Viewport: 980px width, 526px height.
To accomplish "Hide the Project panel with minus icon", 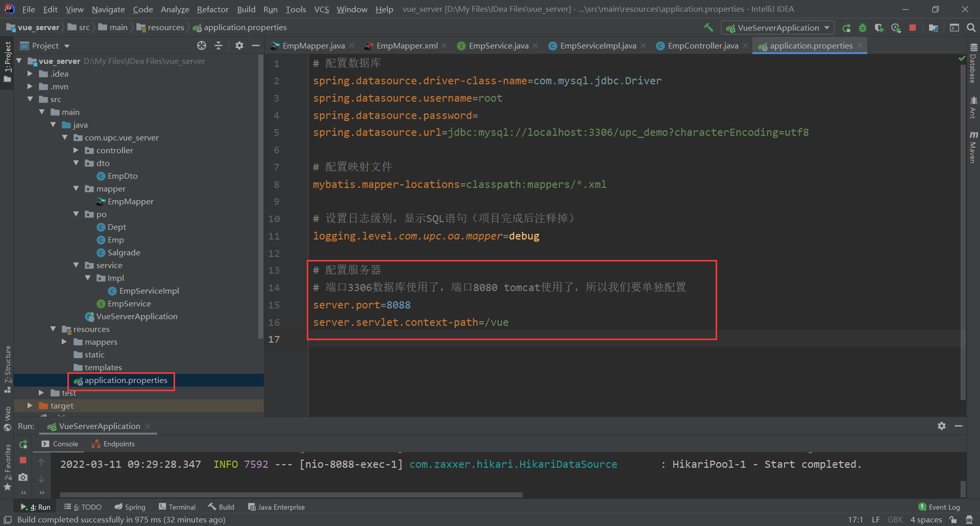I will [x=256, y=45].
